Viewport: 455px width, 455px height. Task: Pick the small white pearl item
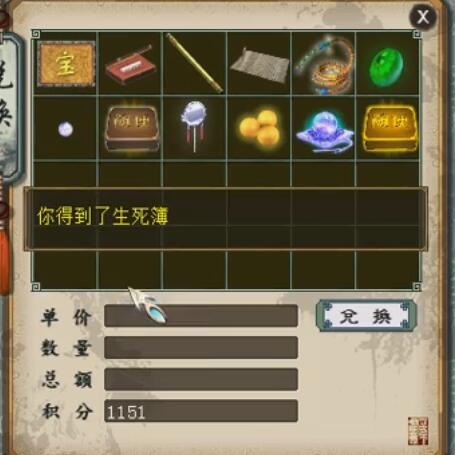pos(65,129)
